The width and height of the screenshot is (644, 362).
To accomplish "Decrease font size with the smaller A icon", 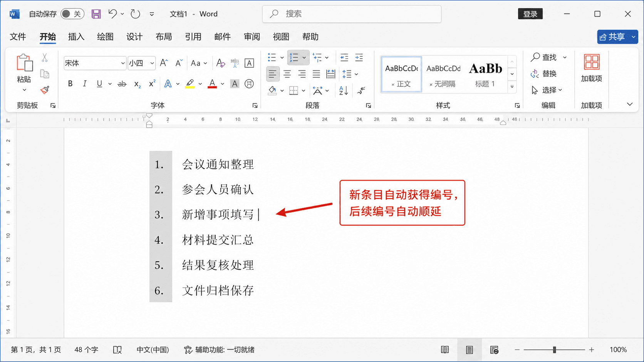I will (178, 63).
